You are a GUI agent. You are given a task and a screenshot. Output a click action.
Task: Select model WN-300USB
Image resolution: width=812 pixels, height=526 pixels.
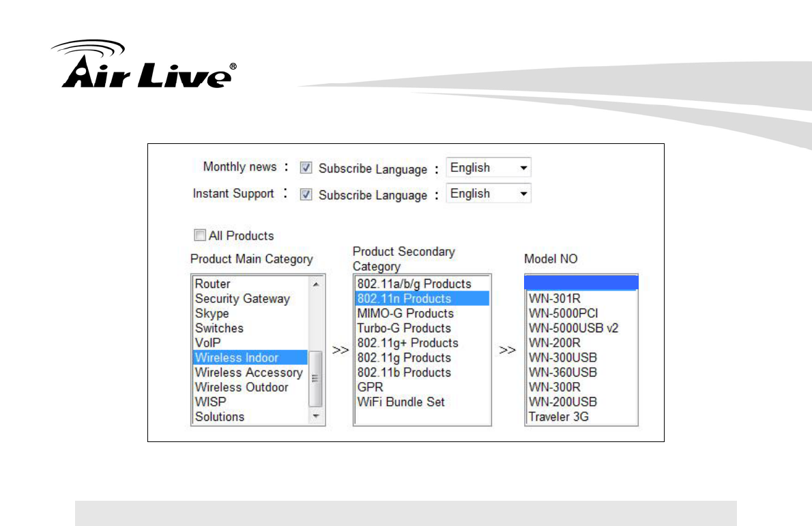point(581,357)
